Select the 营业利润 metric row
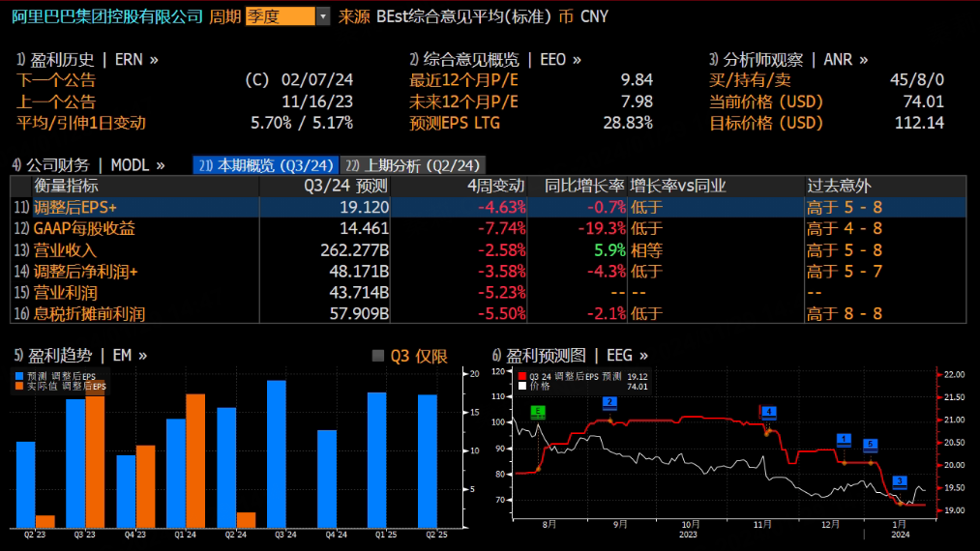This screenshot has height=551, width=980. (x=489, y=292)
